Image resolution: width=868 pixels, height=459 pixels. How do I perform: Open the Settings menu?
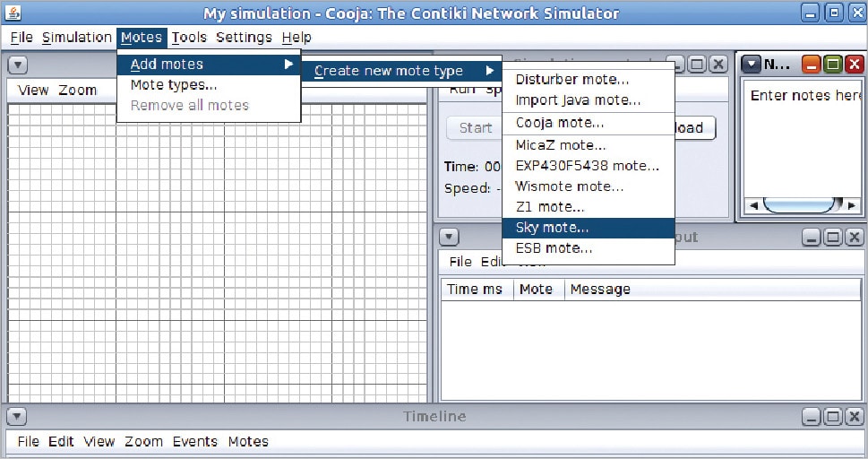coord(245,38)
